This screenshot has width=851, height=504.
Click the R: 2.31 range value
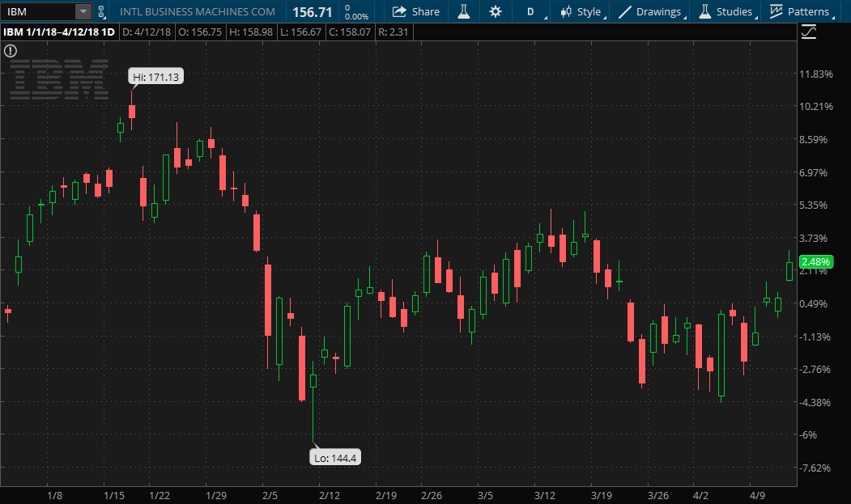(393, 32)
